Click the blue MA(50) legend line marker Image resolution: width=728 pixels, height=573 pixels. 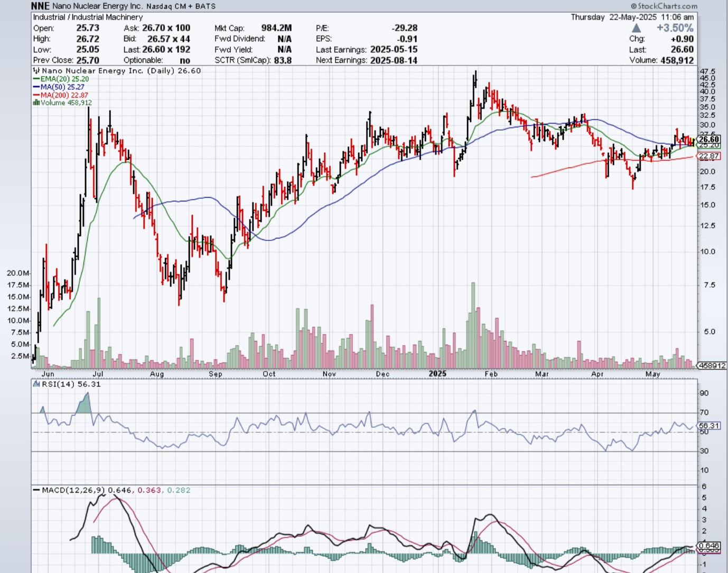click(36, 87)
